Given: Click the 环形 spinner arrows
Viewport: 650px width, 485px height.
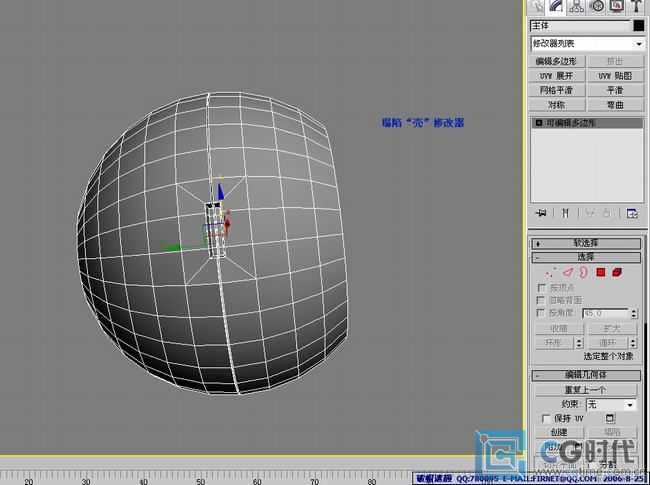Looking at the screenshot, I should click(580, 343).
